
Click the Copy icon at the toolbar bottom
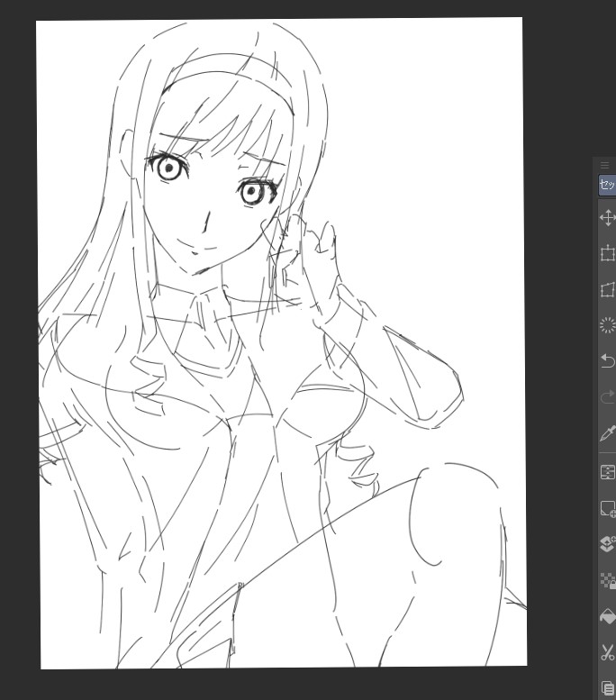tap(608, 688)
